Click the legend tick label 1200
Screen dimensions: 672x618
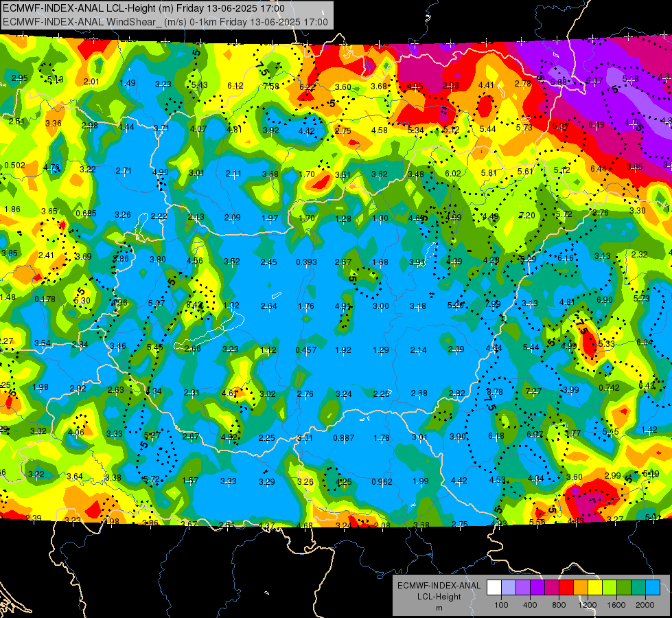[x=588, y=605]
